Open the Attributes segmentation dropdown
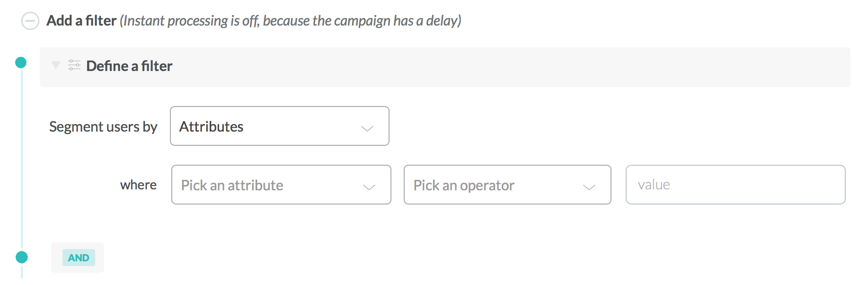The height and width of the screenshot is (285, 868). click(x=279, y=126)
